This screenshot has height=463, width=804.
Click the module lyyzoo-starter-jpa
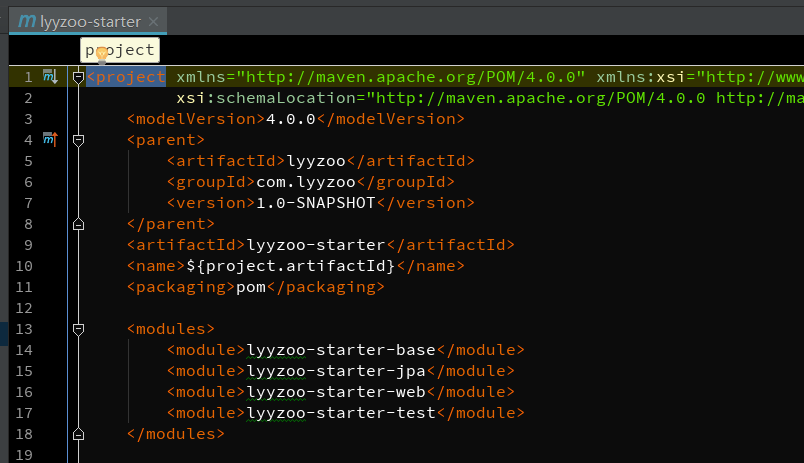(x=336, y=371)
